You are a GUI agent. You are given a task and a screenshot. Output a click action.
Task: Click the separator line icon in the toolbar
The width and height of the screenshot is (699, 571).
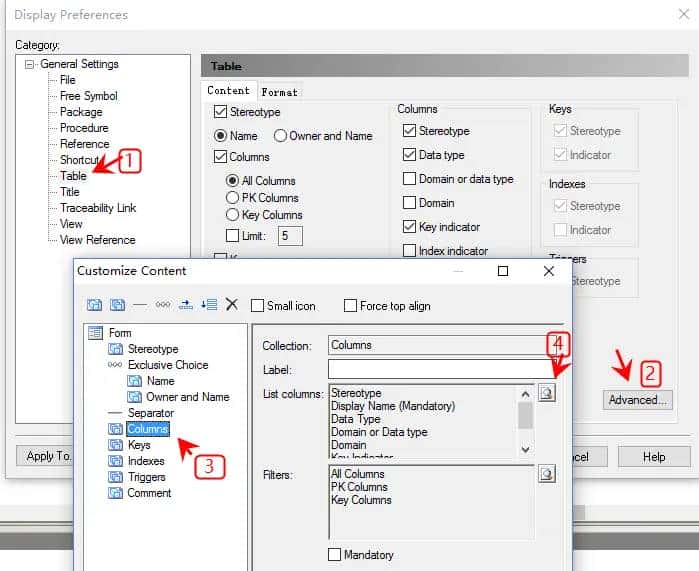[140, 305]
